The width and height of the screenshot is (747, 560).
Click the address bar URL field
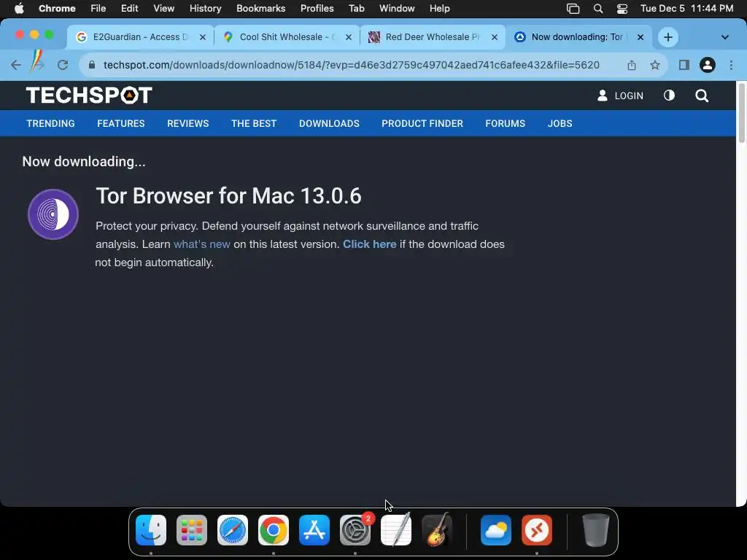coord(351,65)
